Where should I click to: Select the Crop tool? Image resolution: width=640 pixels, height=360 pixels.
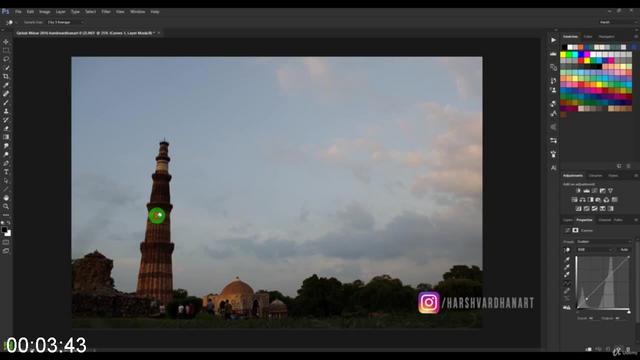coord(6,76)
